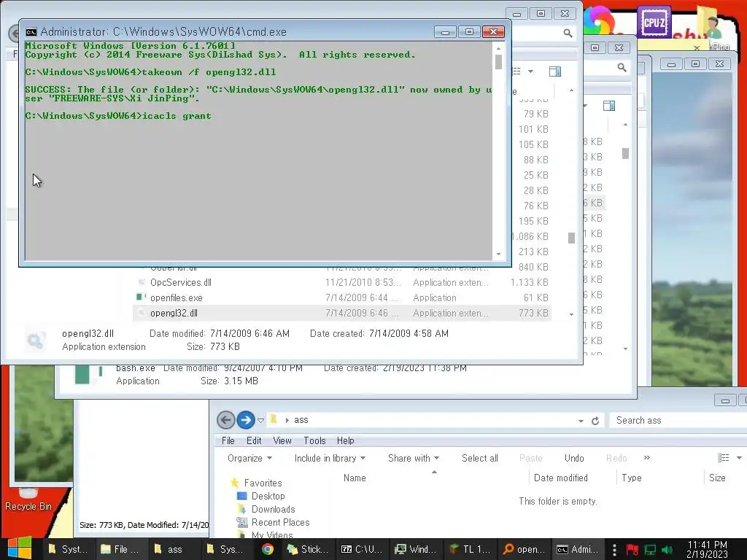The width and height of the screenshot is (747, 560).
Task: Show hidden tray icons
Action: pyautogui.click(x=614, y=550)
